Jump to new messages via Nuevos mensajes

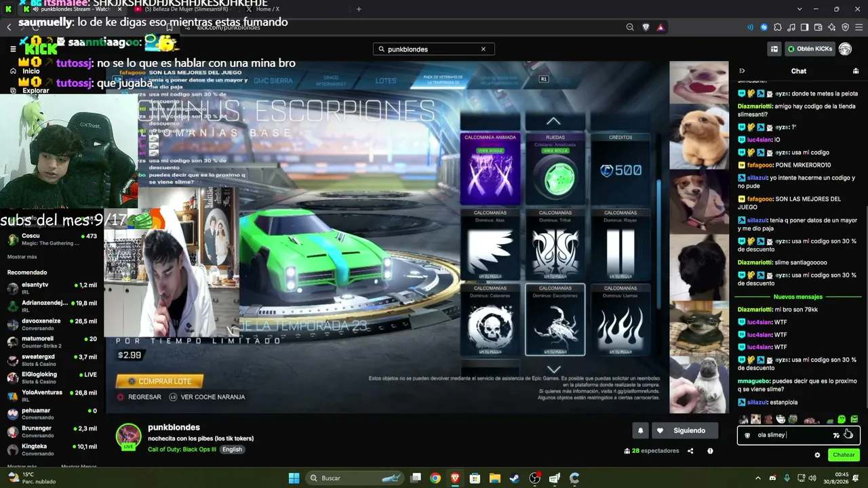[798, 297]
